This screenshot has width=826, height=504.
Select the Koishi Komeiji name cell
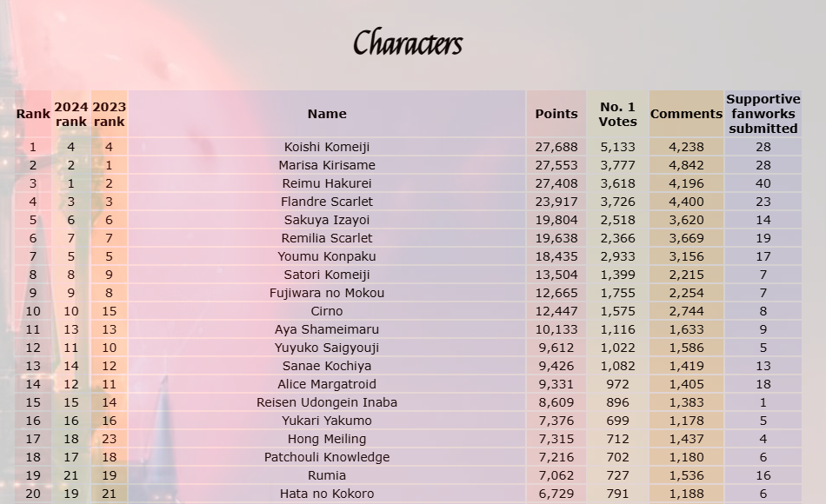[327, 147]
